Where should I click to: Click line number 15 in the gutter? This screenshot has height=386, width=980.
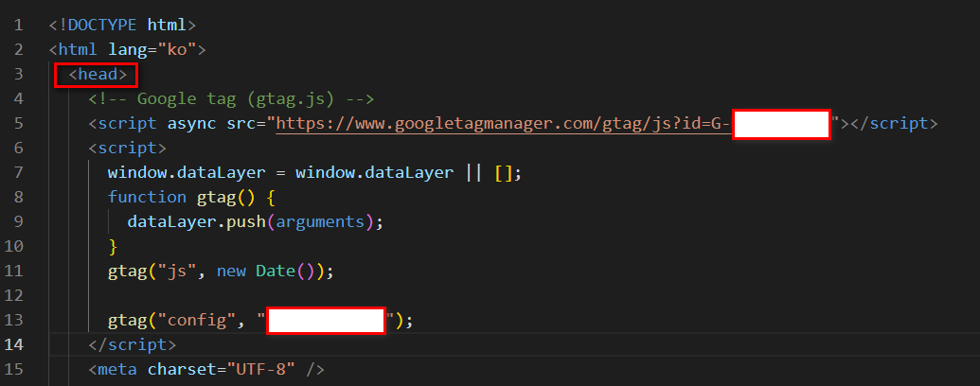(x=14, y=369)
